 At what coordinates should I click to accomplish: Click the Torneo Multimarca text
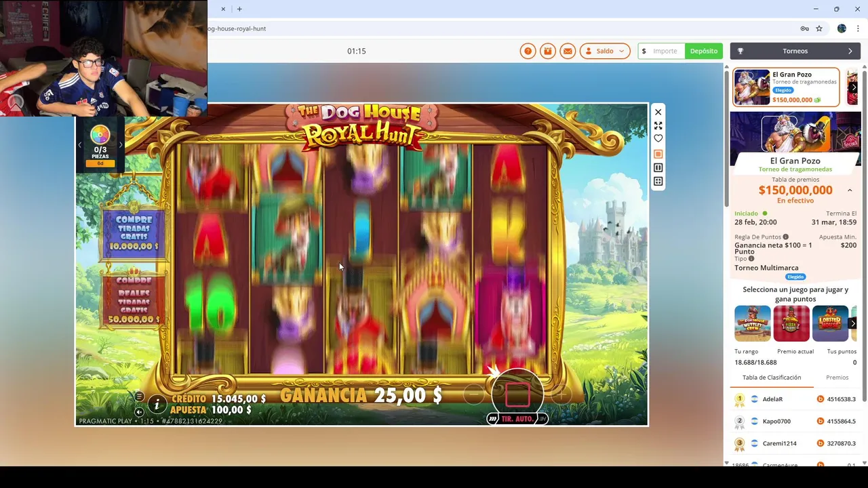tap(766, 268)
